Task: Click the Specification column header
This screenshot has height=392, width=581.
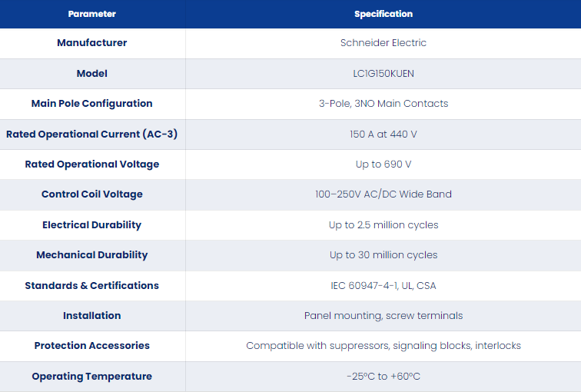Action: pyautogui.click(x=383, y=14)
